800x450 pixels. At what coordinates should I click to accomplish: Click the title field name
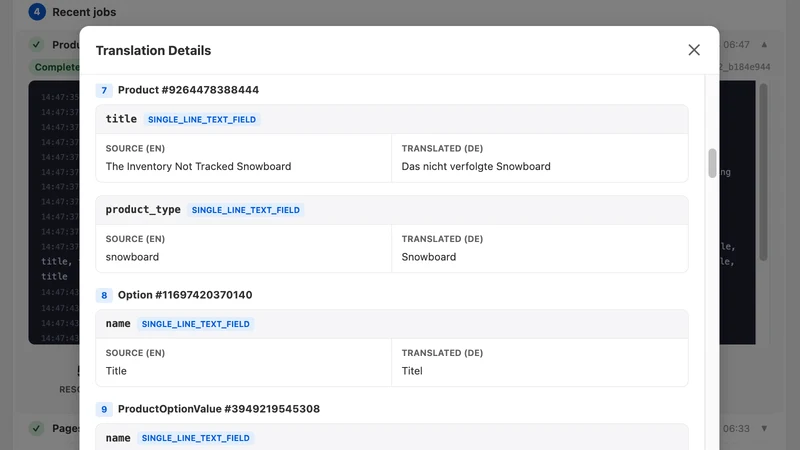121,119
